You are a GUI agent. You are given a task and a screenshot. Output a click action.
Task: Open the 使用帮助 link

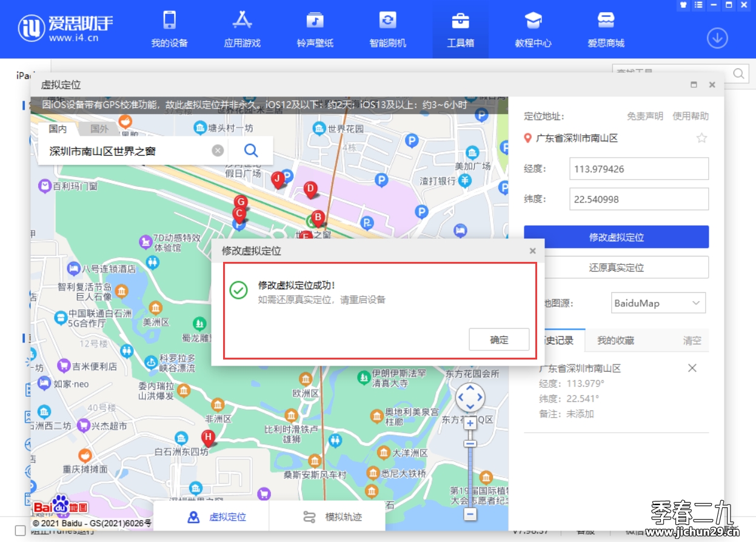point(691,116)
